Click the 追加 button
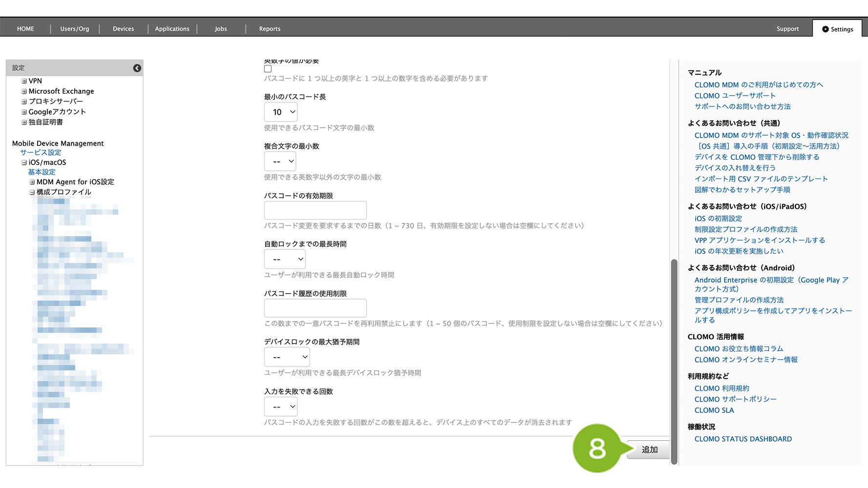 click(x=649, y=449)
